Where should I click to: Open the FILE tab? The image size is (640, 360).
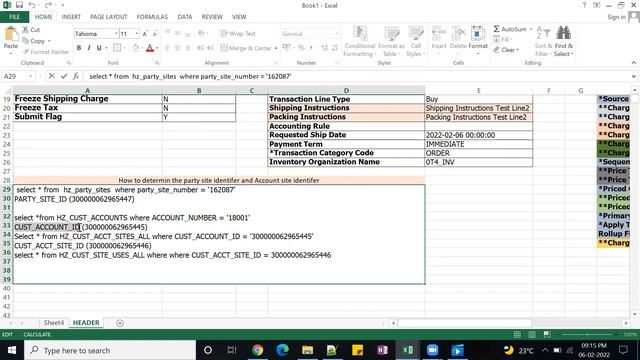[14, 17]
